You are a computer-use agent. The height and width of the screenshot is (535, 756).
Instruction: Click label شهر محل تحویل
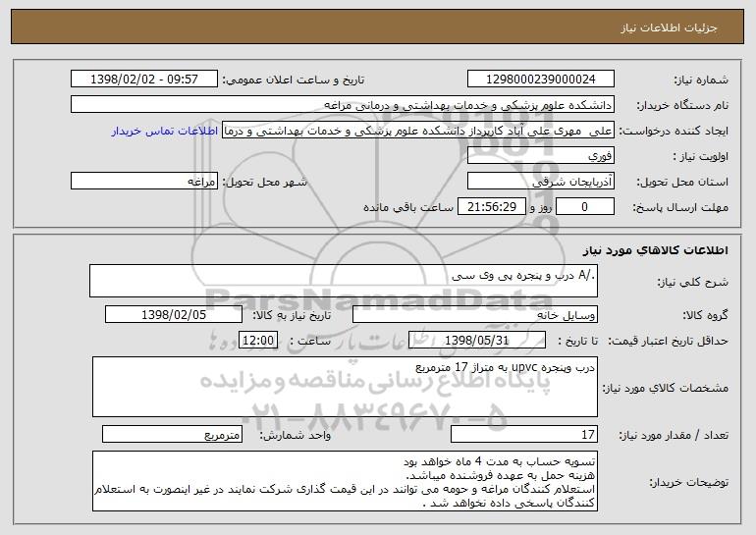[265, 182]
